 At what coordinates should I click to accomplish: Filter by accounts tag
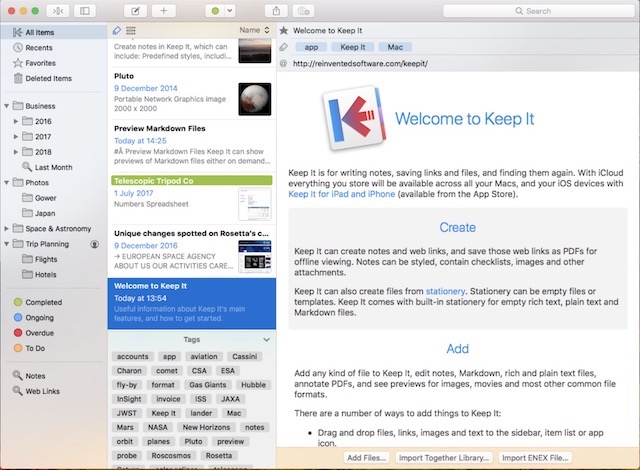(x=133, y=357)
